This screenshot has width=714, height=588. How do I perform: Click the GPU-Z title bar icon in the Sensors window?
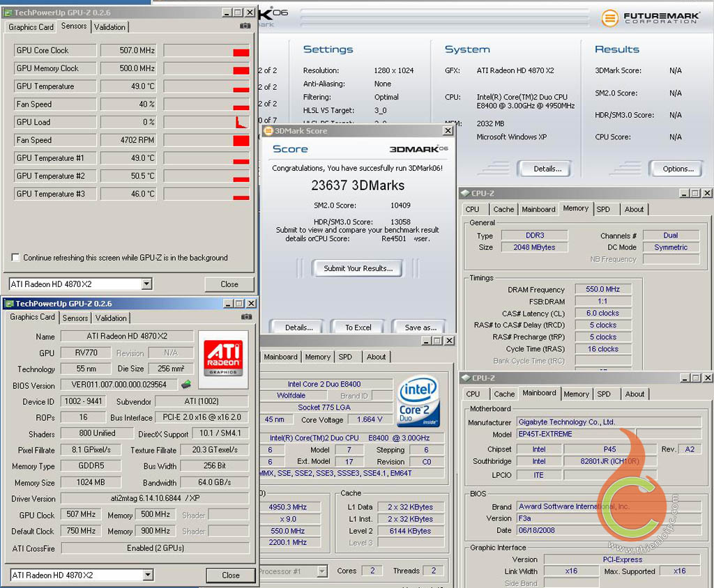pyautogui.click(x=8, y=13)
